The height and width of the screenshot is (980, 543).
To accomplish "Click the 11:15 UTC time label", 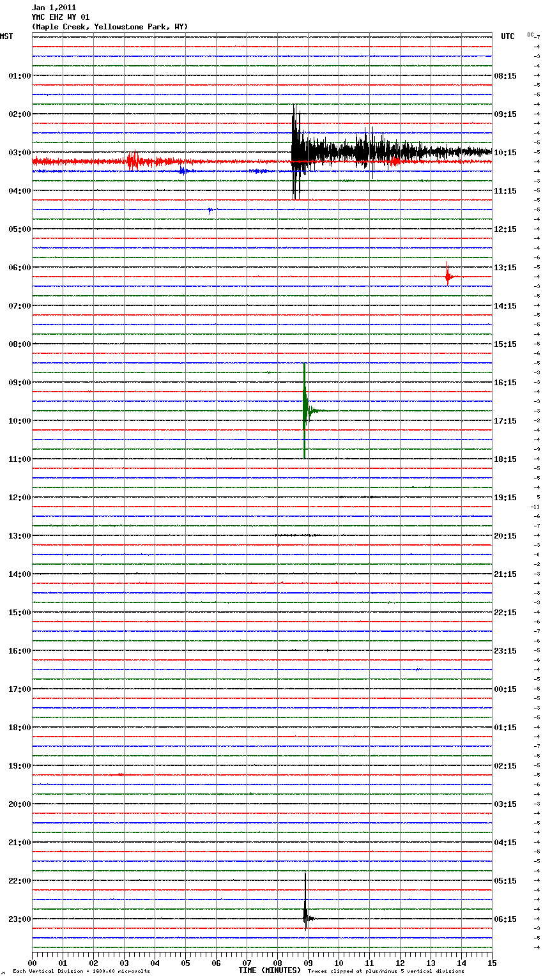I will [x=505, y=190].
